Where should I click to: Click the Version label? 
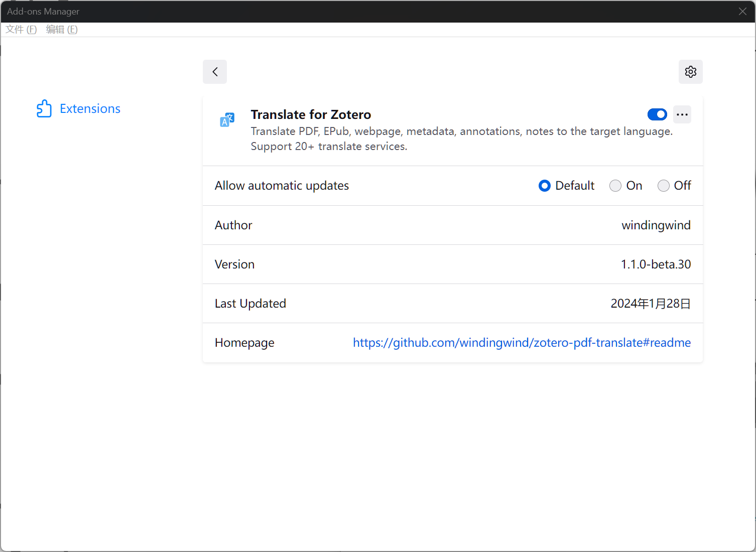pyautogui.click(x=234, y=264)
